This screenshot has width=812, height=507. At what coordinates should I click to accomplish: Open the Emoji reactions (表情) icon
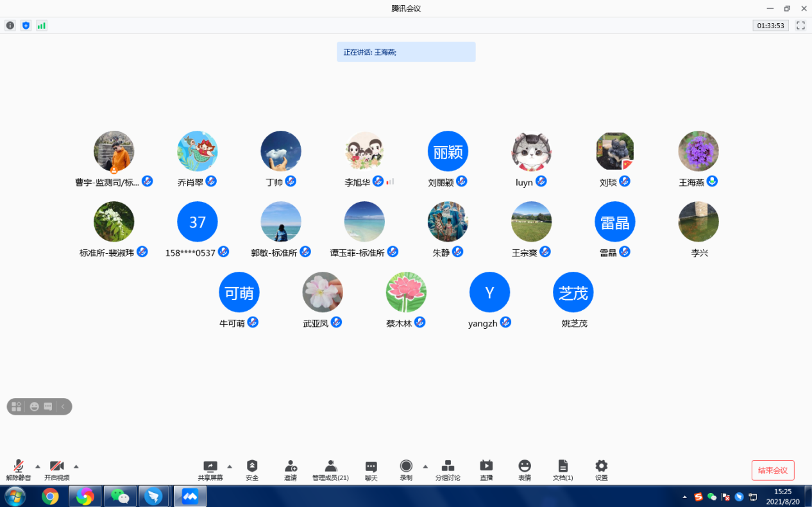point(525,467)
